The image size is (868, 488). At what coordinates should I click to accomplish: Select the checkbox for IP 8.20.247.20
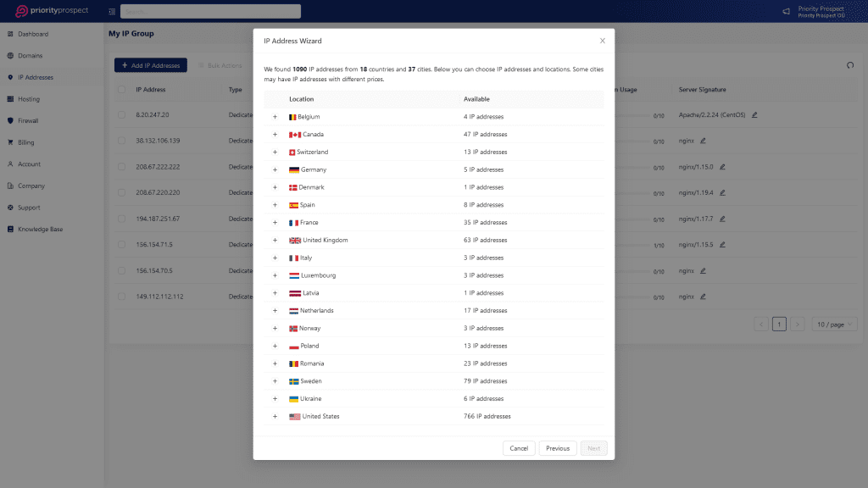pos(120,114)
